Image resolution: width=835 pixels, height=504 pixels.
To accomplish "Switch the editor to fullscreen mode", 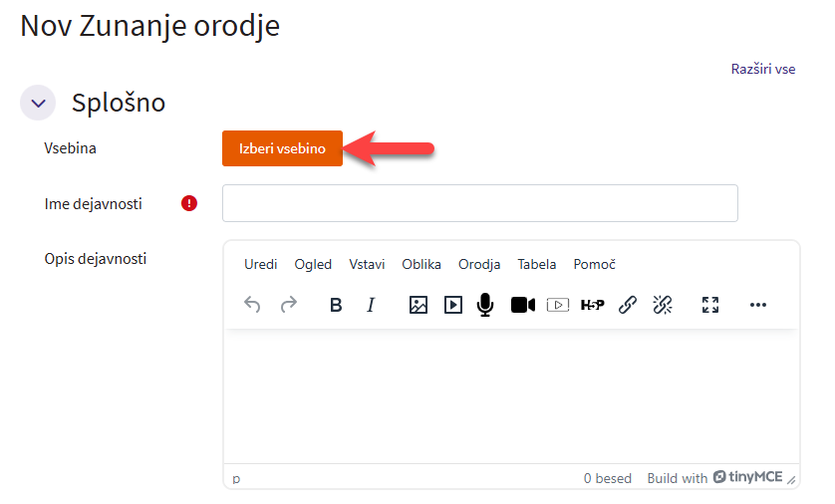I will click(710, 305).
